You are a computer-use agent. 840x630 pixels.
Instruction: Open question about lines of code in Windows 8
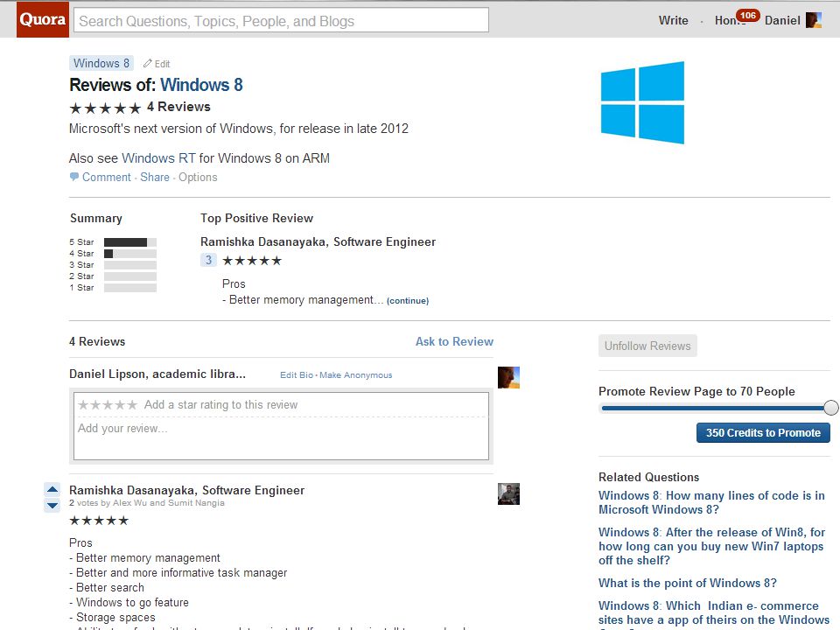711,502
